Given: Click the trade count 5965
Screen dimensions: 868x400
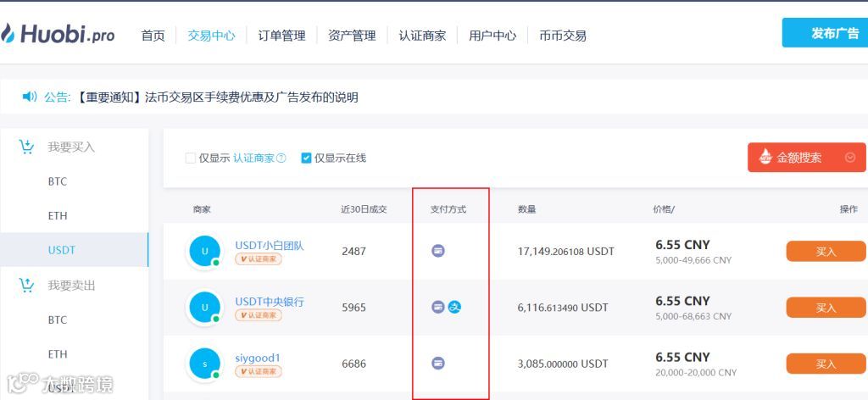Looking at the screenshot, I should click(353, 307).
